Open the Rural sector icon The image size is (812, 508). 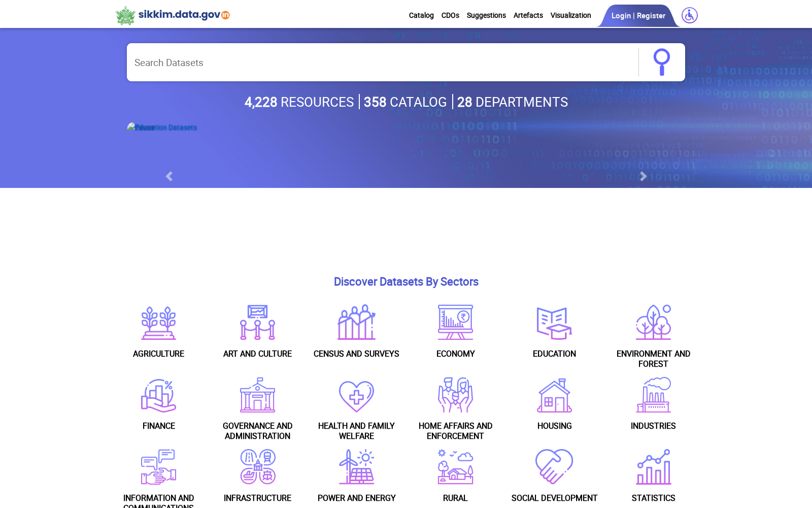(455, 467)
